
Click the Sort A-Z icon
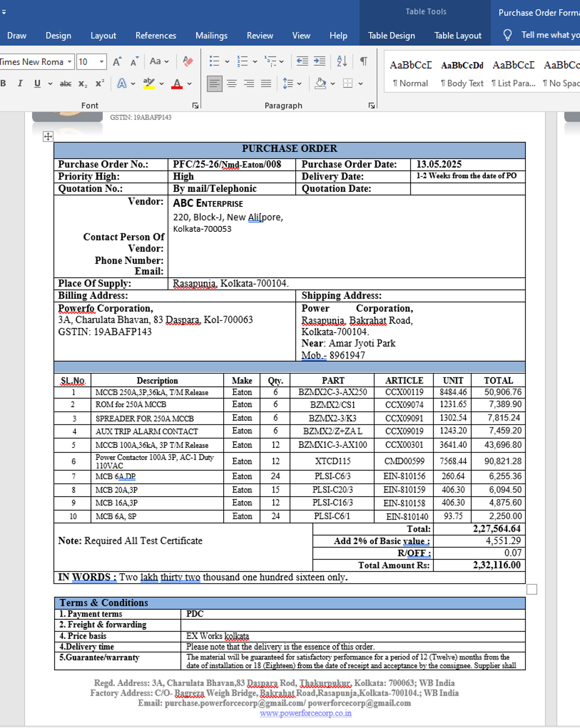tap(342, 62)
